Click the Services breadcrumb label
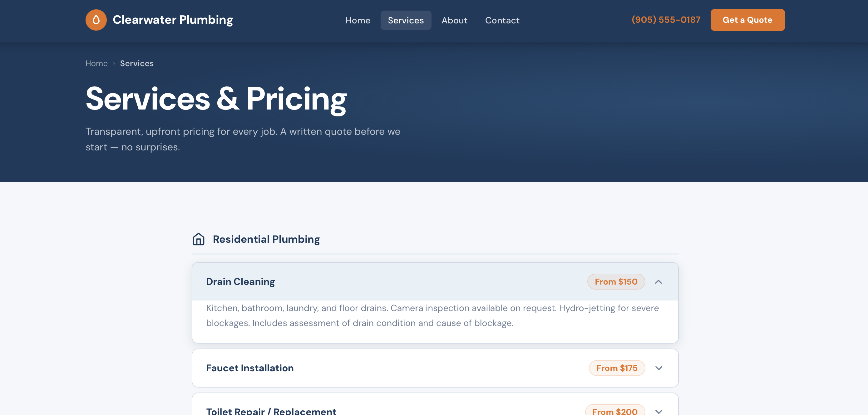 click(x=137, y=63)
